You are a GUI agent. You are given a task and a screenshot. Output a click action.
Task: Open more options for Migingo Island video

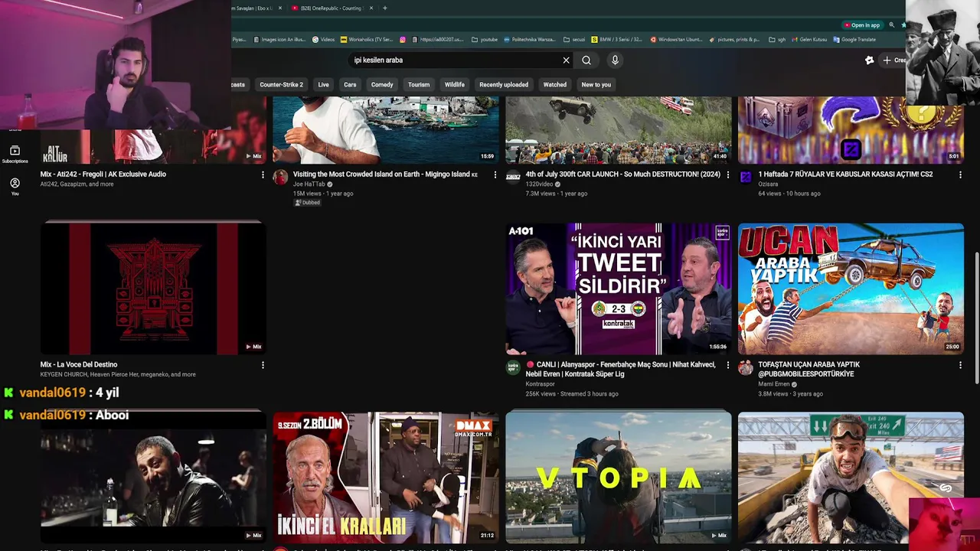[495, 175]
